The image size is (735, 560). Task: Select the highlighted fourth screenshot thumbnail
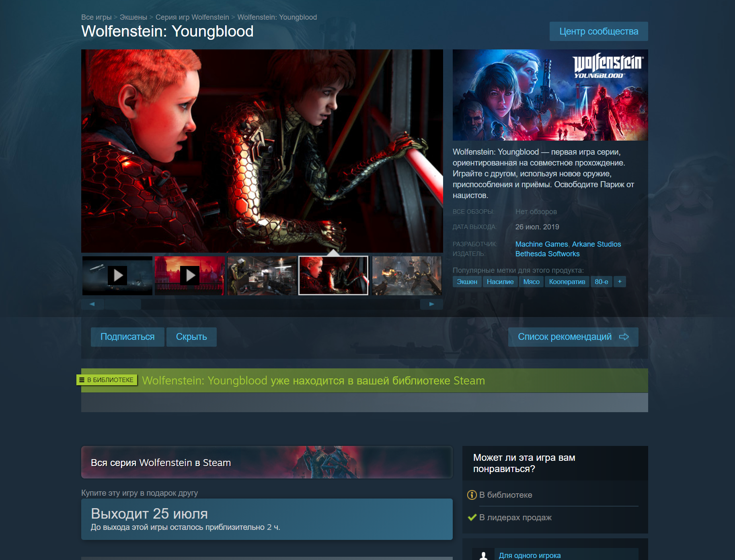point(333,276)
